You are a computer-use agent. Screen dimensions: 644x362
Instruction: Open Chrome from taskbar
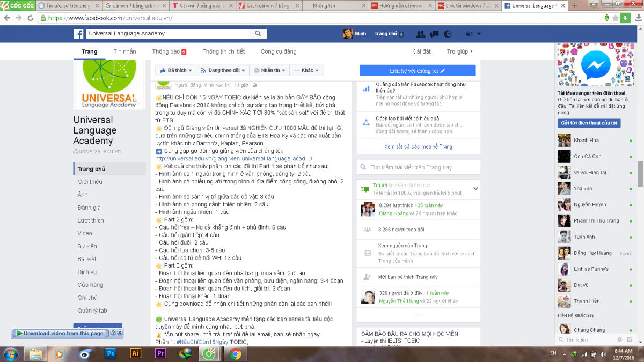click(235, 353)
